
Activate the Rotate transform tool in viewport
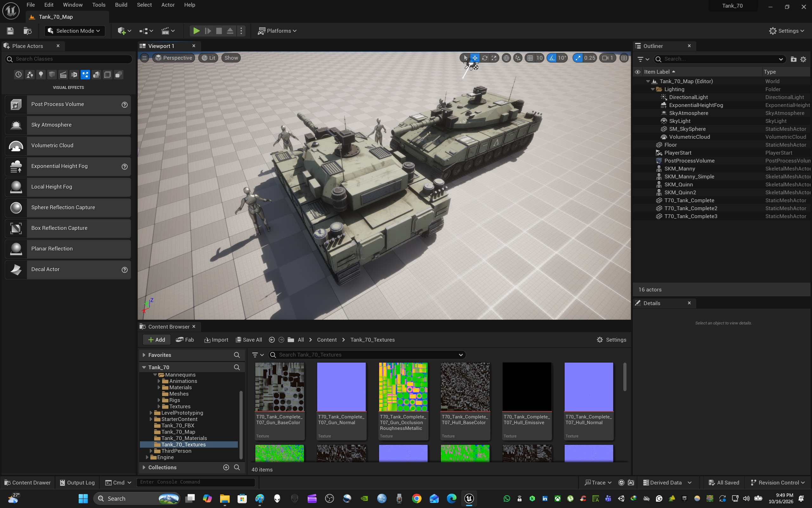(x=485, y=58)
